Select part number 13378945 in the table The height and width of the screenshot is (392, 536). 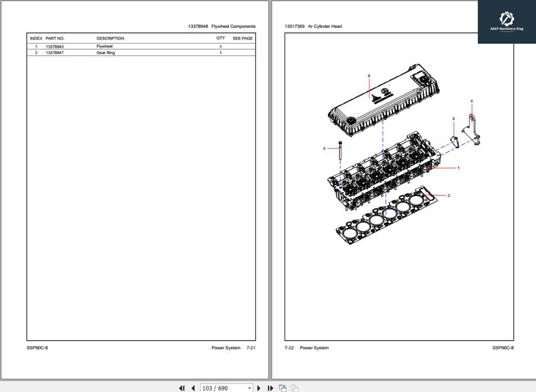click(56, 46)
